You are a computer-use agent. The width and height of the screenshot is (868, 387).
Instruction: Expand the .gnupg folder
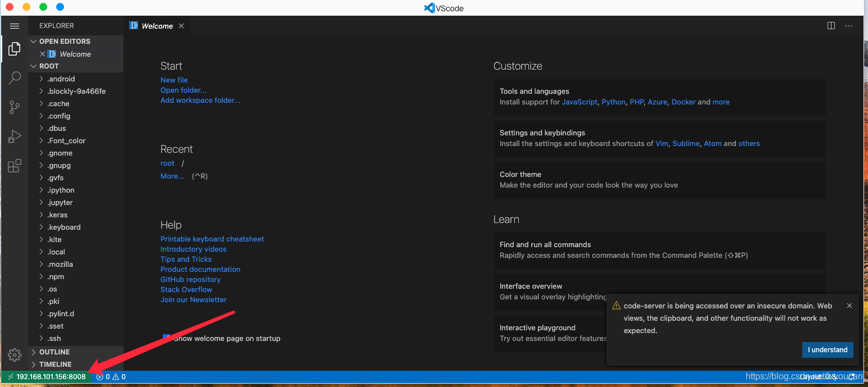pyautogui.click(x=76, y=165)
